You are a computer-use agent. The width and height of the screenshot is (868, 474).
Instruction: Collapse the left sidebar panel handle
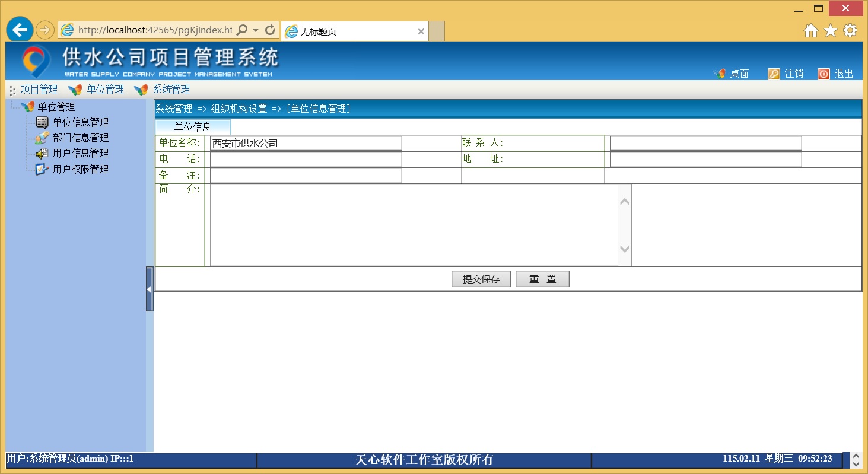point(150,289)
